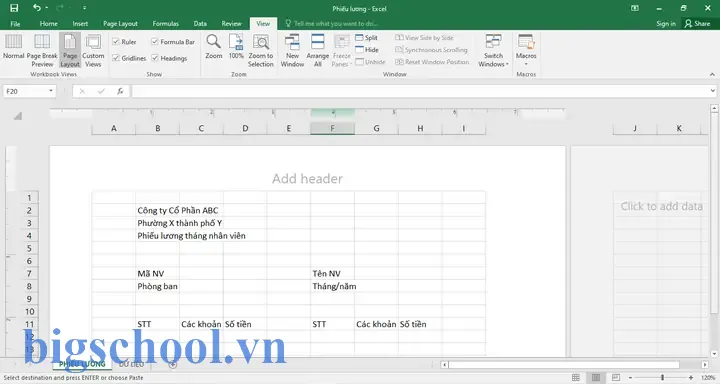Toggle the Formula Bar checkbox
The width and height of the screenshot is (720, 384).
point(155,41)
